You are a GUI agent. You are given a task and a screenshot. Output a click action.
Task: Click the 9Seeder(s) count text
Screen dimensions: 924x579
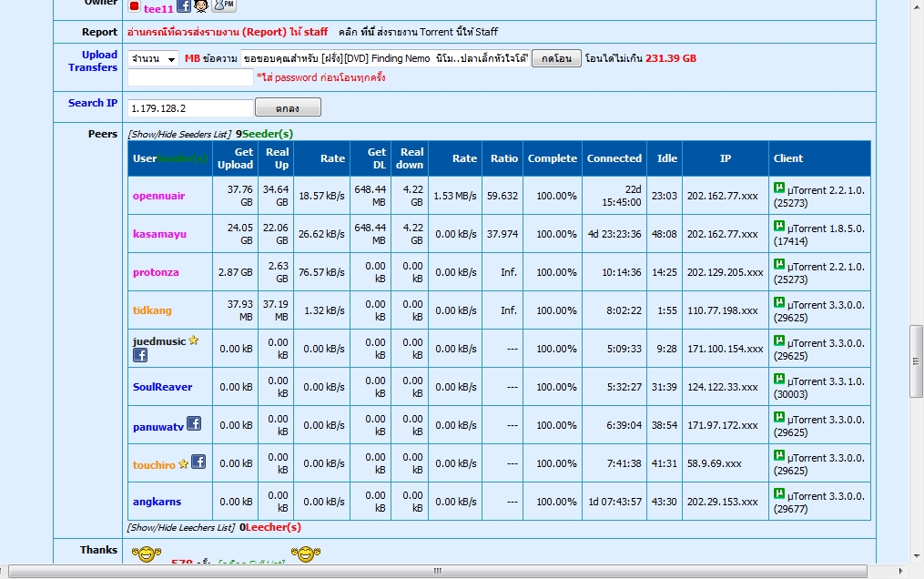pos(264,135)
